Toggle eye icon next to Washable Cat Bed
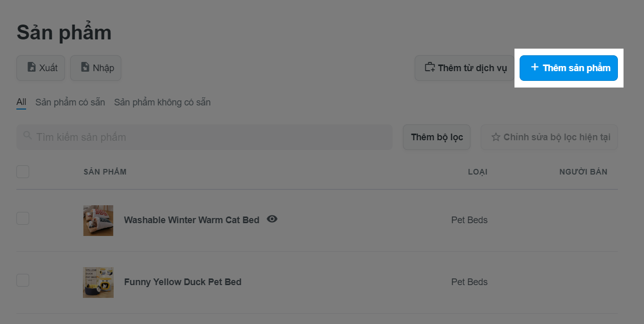 [x=272, y=219]
